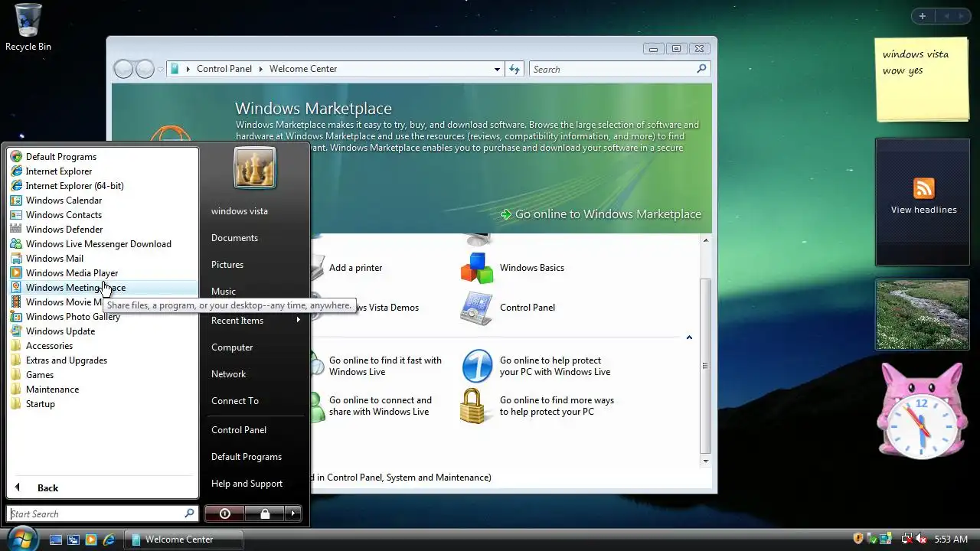Open Connect To in Start menu
980x551 pixels.
pyautogui.click(x=235, y=401)
